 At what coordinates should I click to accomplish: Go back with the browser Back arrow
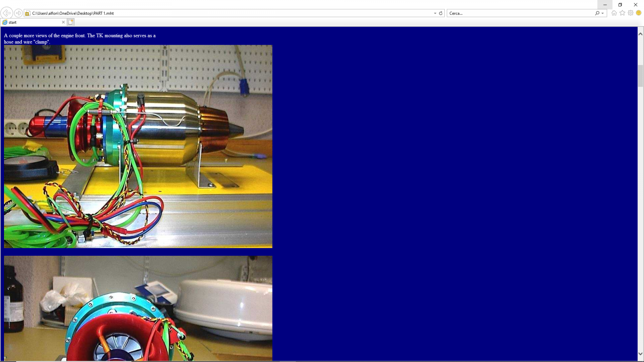(7, 13)
